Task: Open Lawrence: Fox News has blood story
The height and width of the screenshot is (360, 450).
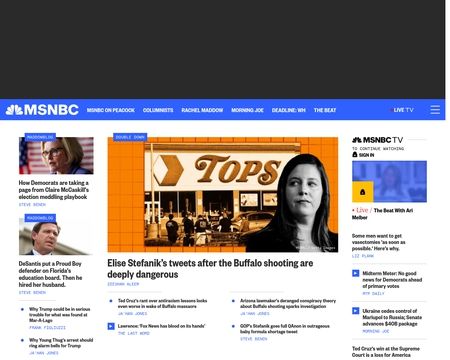Action: (x=161, y=326)
